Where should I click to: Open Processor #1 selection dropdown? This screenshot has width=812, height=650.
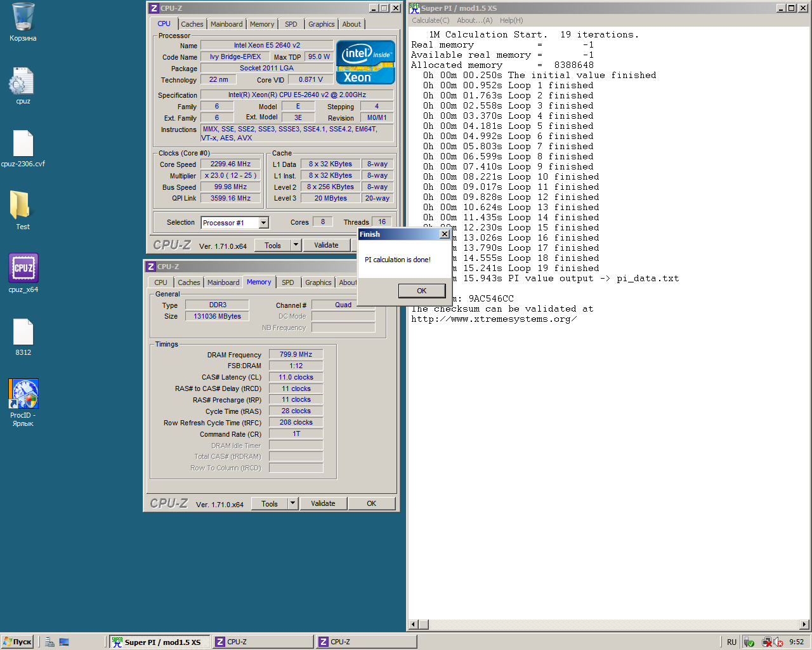click(x=264, y=223)
